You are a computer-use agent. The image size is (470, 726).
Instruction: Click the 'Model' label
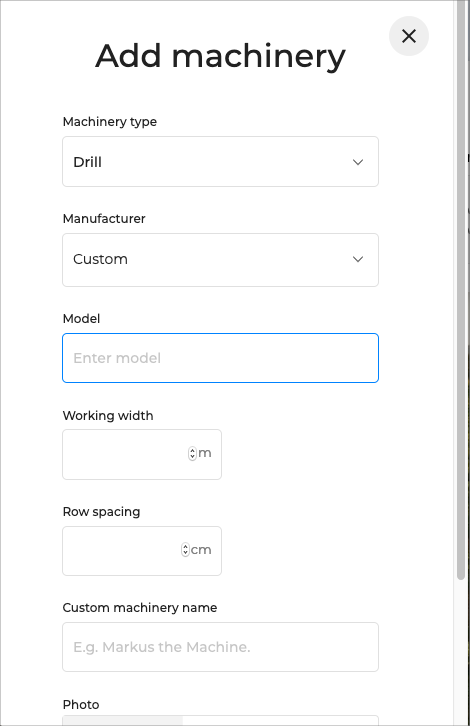click(x=81, y=319)
